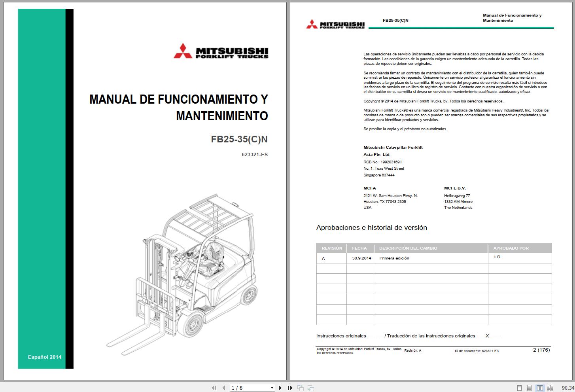Click the 'FECHA' table header

click(x=359, y=248)
